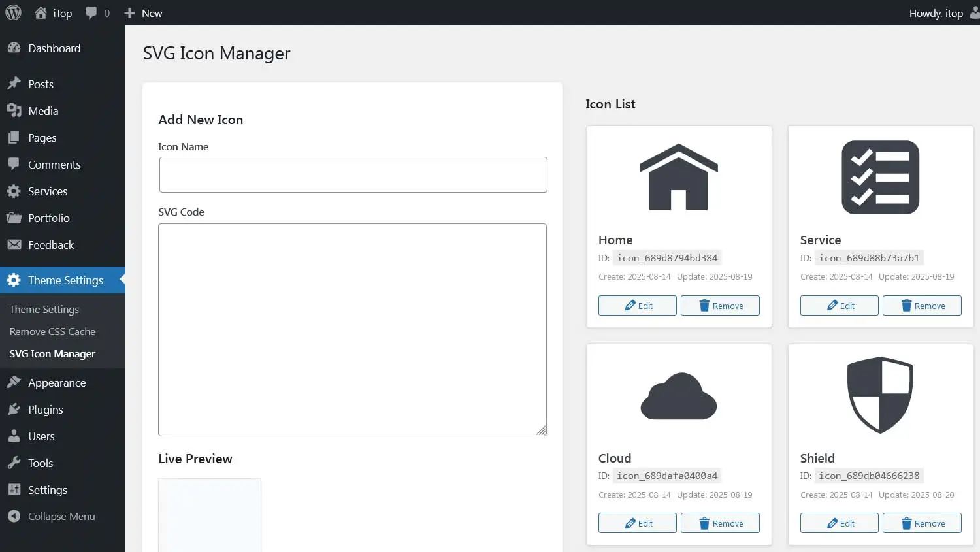Click the ID icon_689d8794bd384 text
The width and height of the screenshot is (980, 552).
[667, 258]
